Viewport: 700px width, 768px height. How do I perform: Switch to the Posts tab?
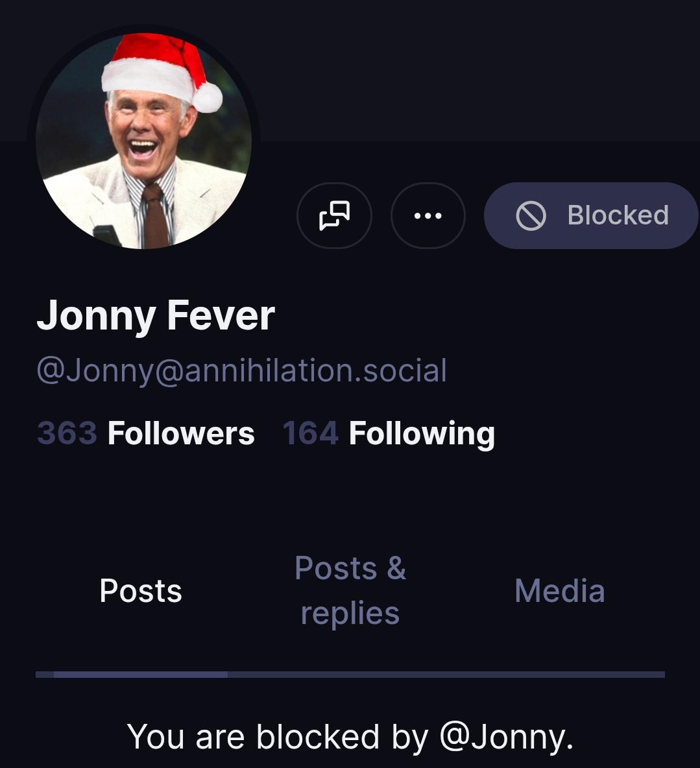point(141,591)
